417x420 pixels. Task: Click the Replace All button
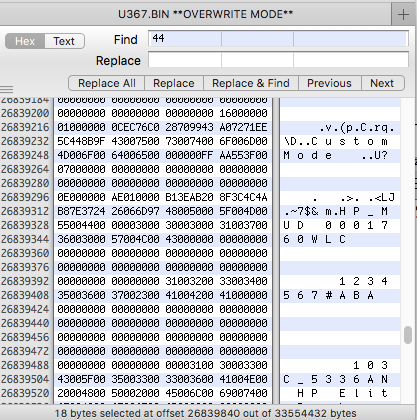click(107, 83)
